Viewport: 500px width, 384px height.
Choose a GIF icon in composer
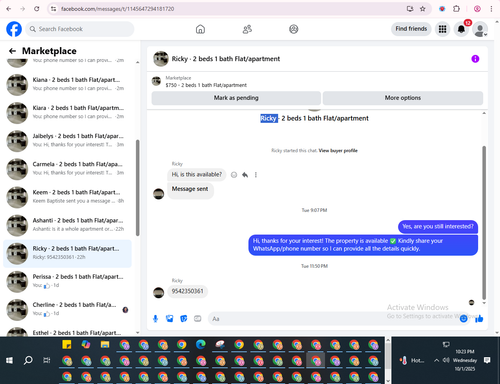(198, 319)
